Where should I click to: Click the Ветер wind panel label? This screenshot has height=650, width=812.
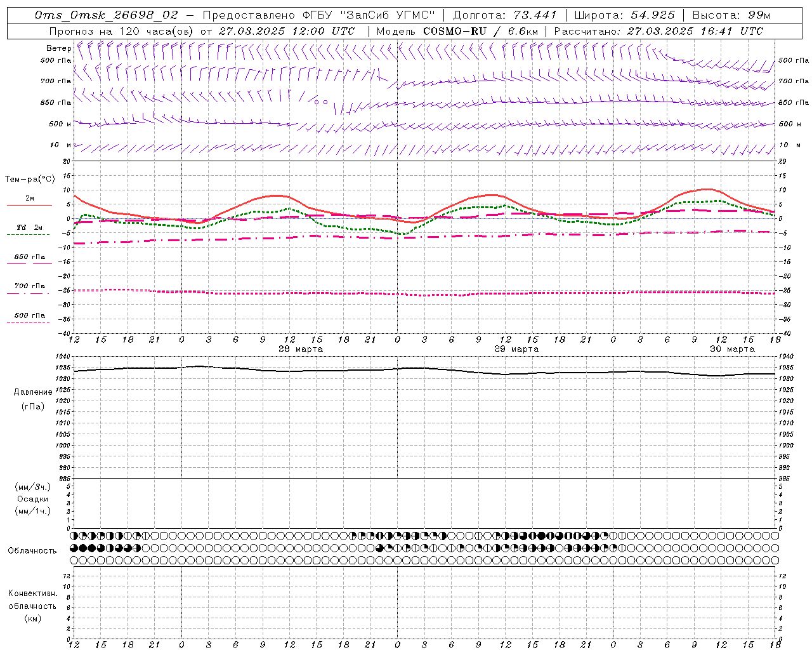tap(58, 48)
